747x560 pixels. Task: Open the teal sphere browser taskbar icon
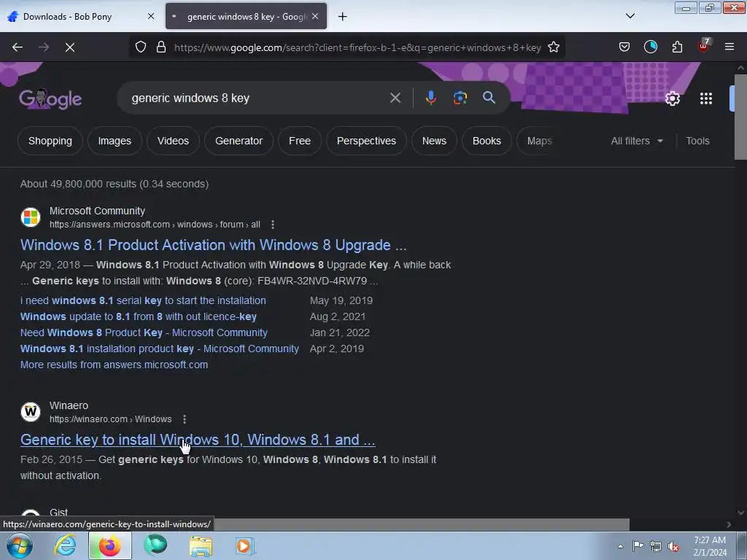[155, 545]
